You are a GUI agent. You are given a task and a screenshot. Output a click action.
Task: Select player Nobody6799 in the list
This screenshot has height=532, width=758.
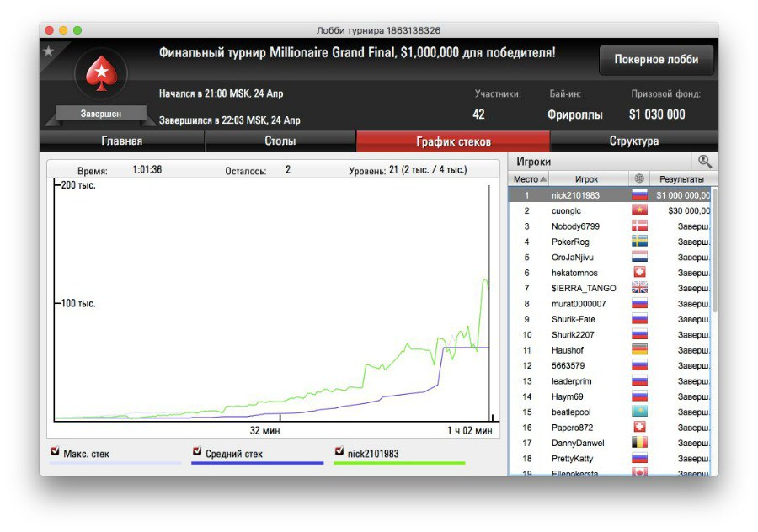tap(576, 226)
